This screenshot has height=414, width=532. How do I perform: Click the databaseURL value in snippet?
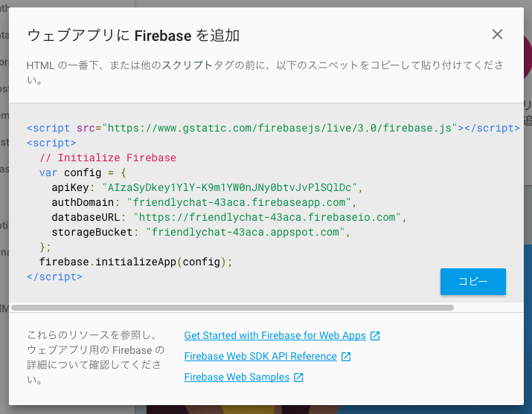pyautogui.click(x=267, y=217)
